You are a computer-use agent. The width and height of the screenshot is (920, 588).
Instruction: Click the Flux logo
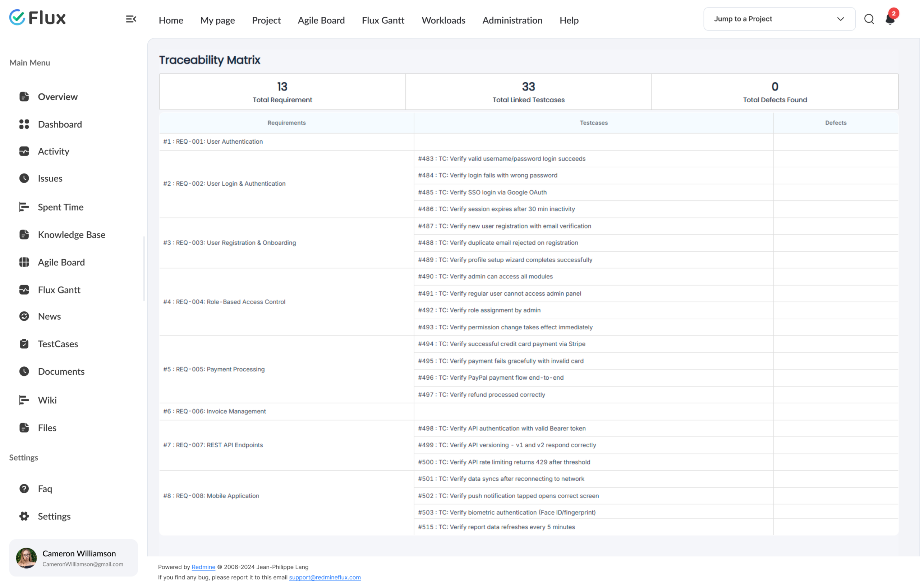[37, 18]
